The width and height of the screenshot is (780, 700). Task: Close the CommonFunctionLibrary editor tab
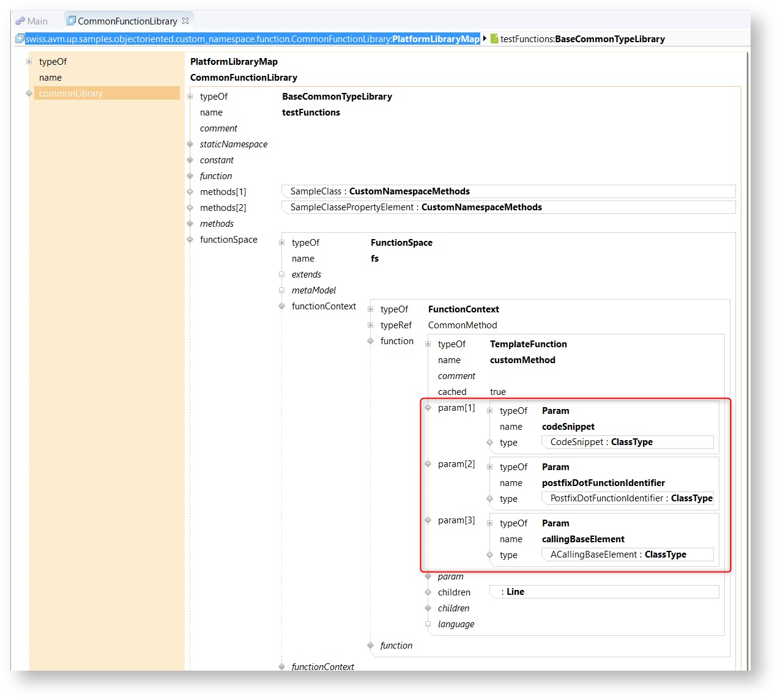(185, 20)
